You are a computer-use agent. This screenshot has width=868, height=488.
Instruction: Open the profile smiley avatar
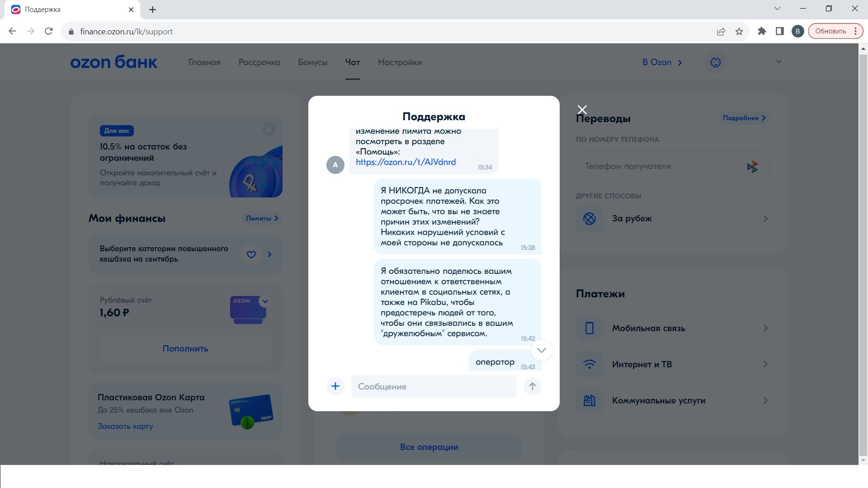click(716, 62)
